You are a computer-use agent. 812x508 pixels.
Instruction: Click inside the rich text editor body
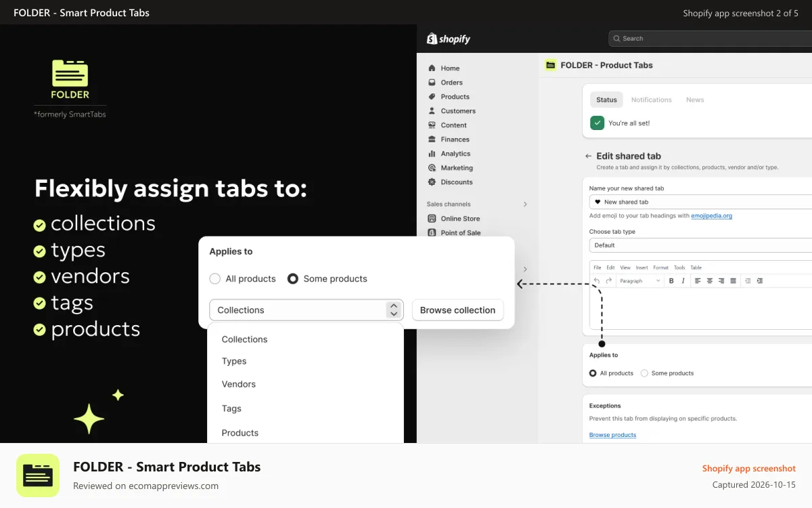point(700,308)
